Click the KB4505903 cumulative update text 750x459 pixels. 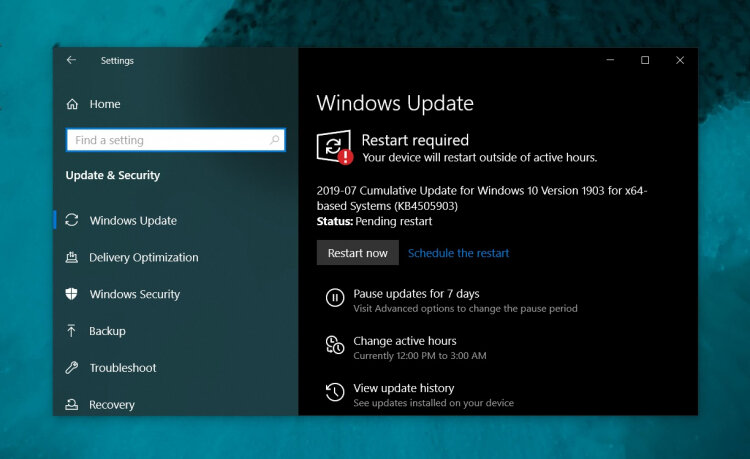click(482, 198)
